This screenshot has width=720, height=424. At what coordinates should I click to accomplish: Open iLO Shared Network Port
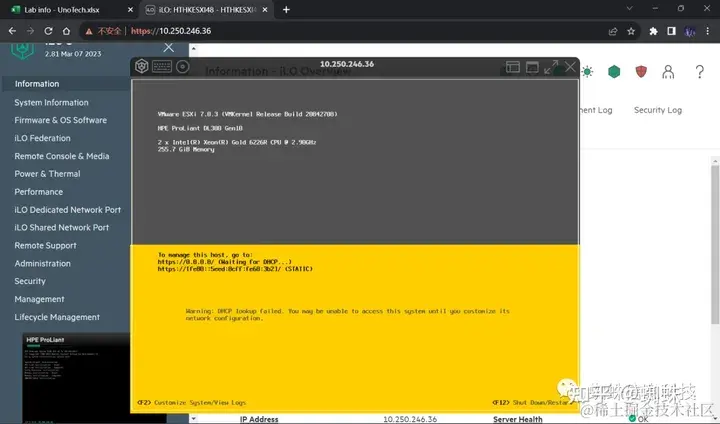pyautogui.click(x=62, y=228)
